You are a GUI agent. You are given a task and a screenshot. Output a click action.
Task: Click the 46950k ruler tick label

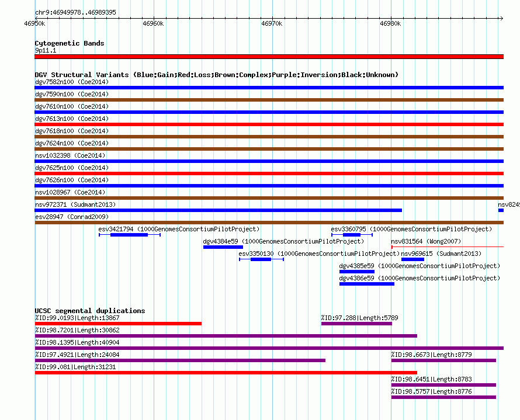[x=34, y=23]
